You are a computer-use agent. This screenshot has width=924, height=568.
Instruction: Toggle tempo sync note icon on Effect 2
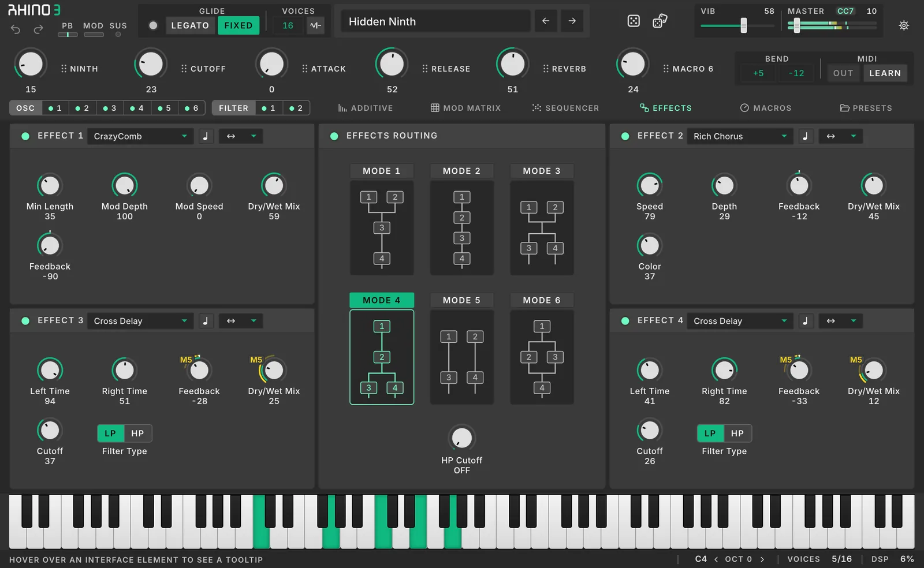tap(806, 136)
